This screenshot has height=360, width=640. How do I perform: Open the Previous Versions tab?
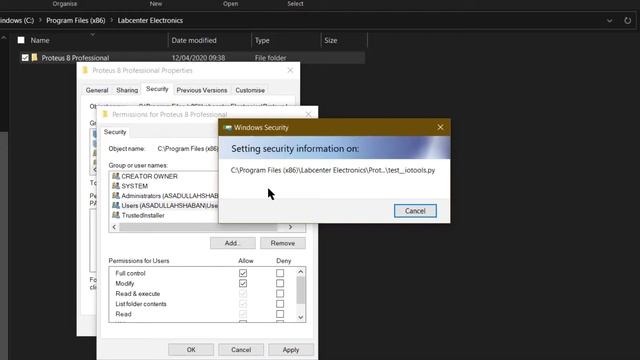(x=202, y=90)
